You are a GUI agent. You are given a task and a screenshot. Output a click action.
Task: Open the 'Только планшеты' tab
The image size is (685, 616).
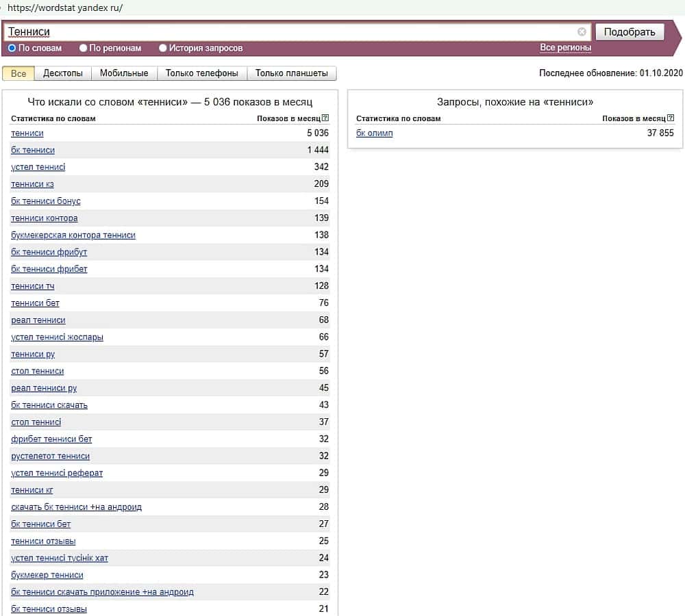pos(291,73)
